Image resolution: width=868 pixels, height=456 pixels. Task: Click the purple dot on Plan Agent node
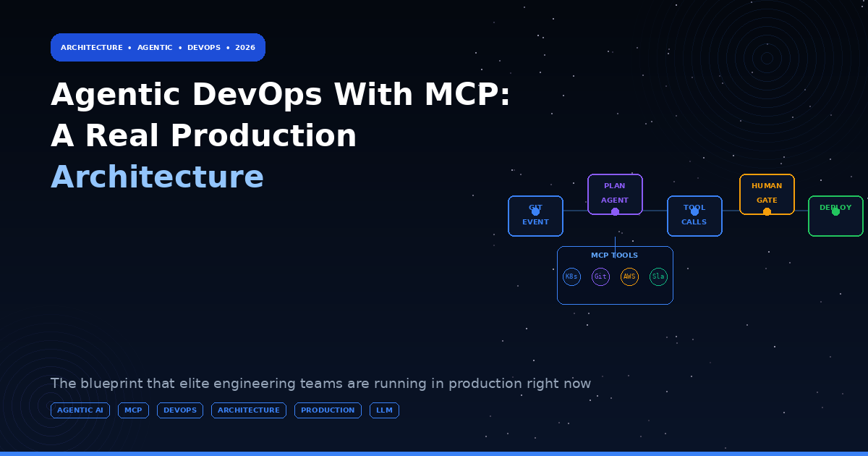[x=615, y=211]
